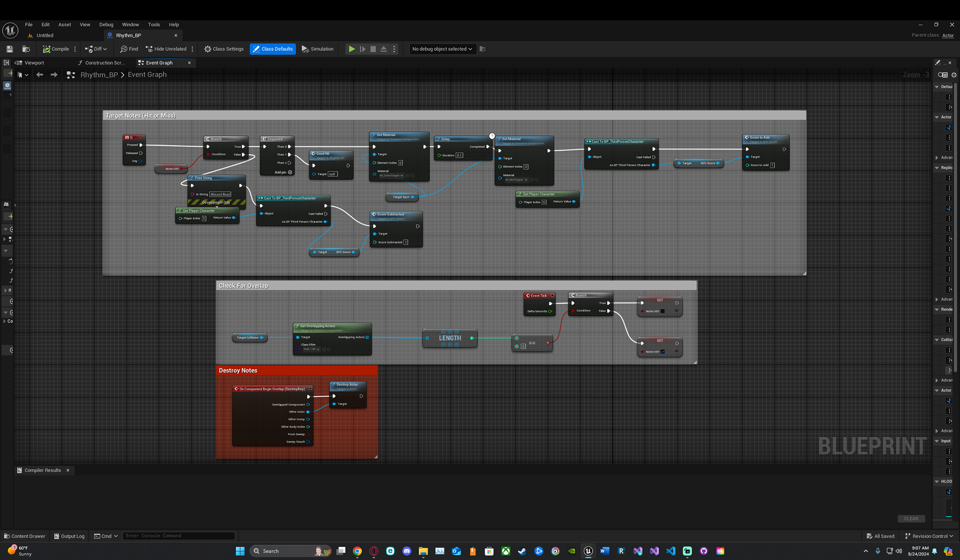Click the Browse to asset icon
Screen dimensions: 960x560
click(26, 49)
